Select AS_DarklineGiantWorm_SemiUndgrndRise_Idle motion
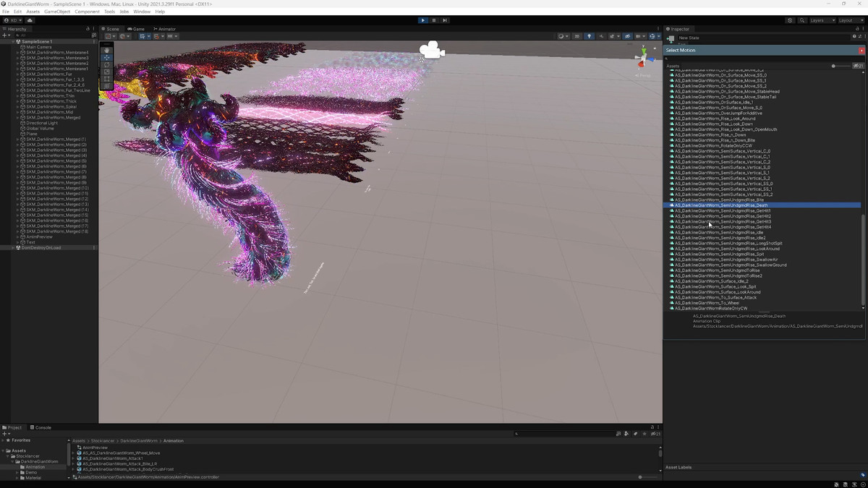 point(718,233)
